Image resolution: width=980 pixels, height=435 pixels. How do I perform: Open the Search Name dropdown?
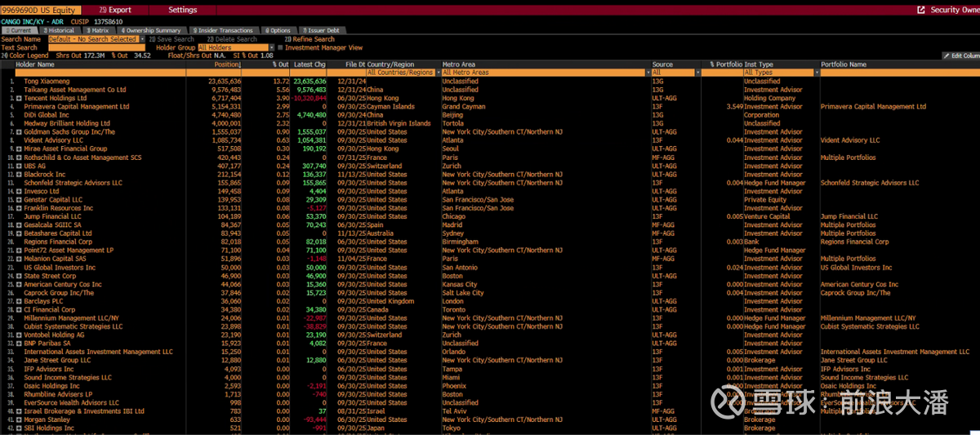(142, 39)
